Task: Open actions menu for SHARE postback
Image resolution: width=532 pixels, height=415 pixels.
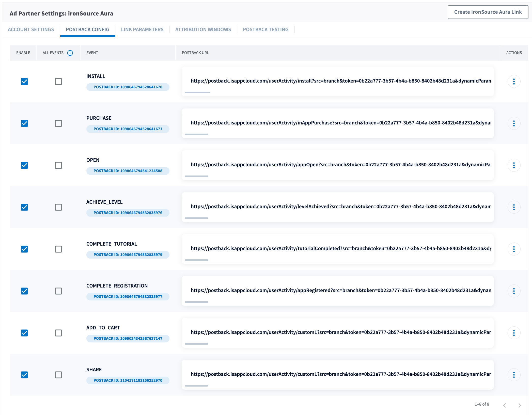Action: (514, 375)
